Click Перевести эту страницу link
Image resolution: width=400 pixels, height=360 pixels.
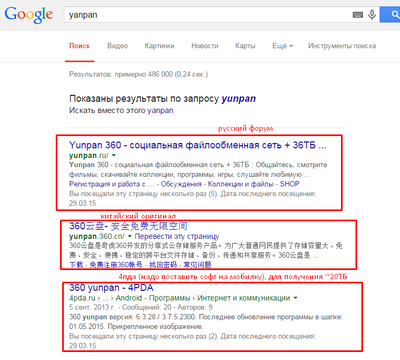[177, 237]
